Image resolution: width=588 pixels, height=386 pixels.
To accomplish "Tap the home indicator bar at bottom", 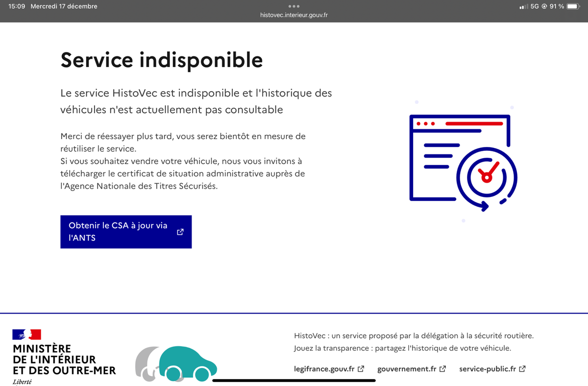I will (294, 380).
